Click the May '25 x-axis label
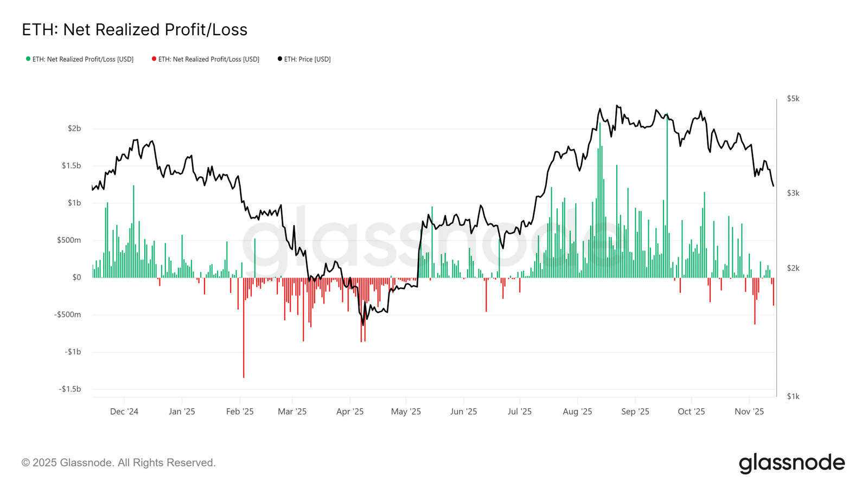Image resolution: width=868 pixels, height=488 pixels. coord(406,412)
